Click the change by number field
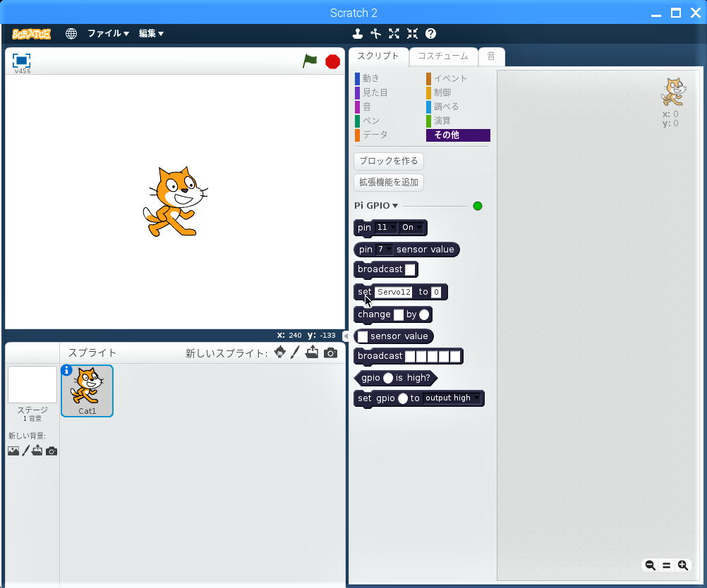707x588 pixels. [x=424, y=314]
